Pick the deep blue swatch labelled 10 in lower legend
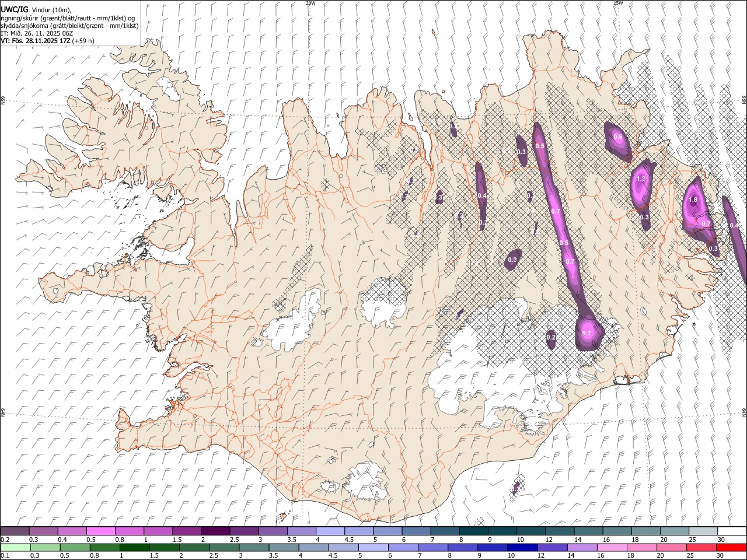 (x=522, y=547)
